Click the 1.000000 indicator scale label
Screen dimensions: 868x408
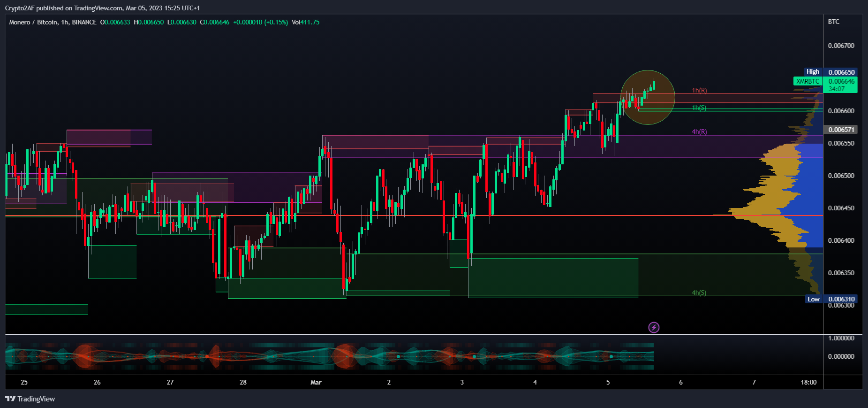pyautogui.click(x=841, y=338)
